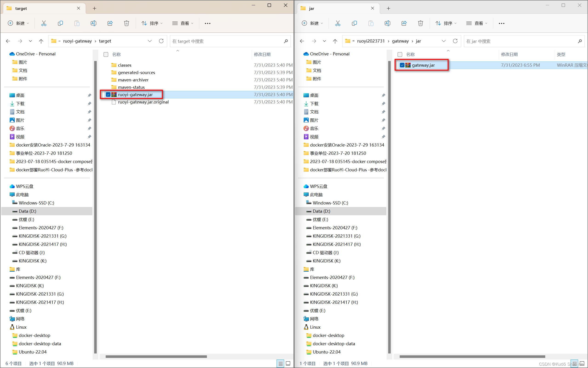Toggle select-all checkbox in jar window header
The height and width of the screenshot is (368, 588).
(400, 55)
